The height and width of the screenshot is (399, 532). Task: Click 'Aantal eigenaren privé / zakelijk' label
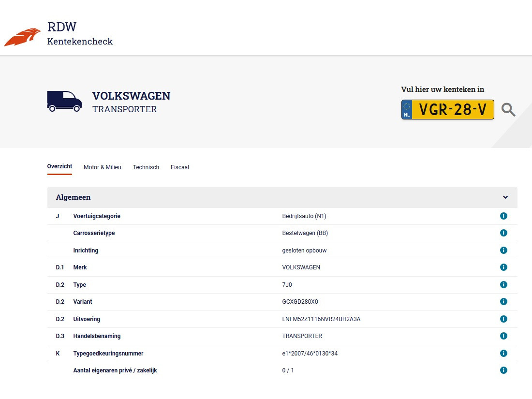[115, 370]
